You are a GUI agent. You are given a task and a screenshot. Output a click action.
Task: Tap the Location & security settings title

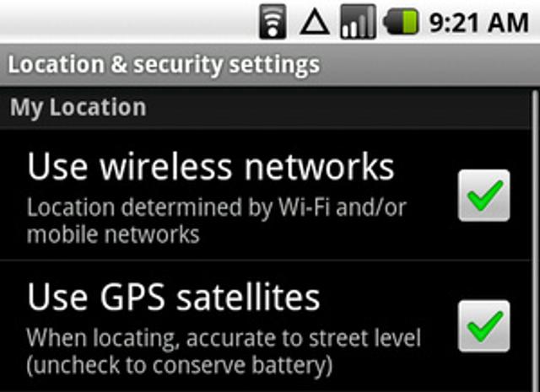[164, 64]
